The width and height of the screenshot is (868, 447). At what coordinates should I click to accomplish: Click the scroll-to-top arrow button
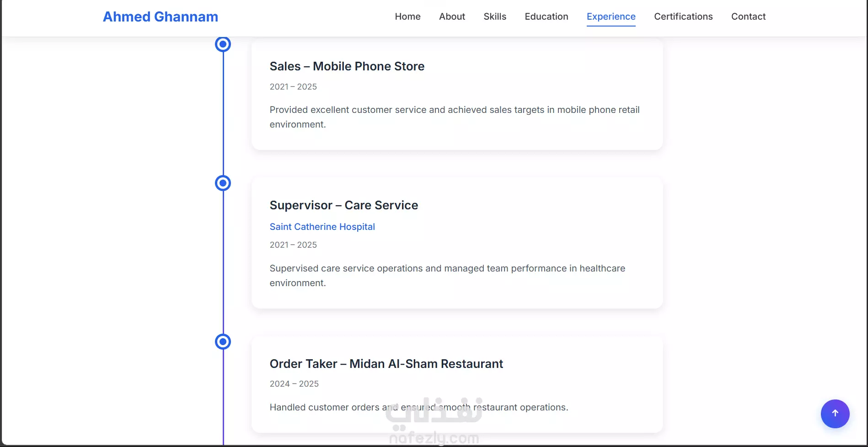pos(835,414)
